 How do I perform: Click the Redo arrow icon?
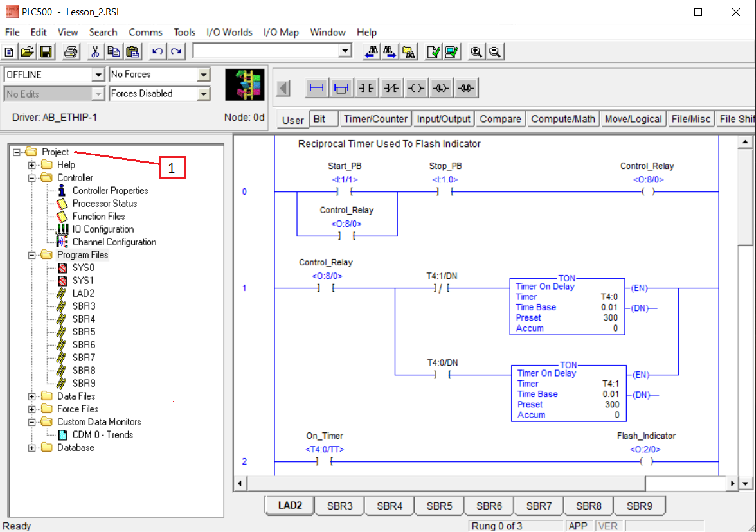click(x=176, y=51)
